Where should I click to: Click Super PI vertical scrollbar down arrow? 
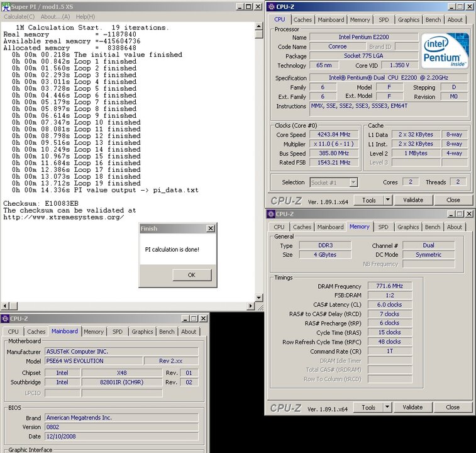click(x=258, y=298)
